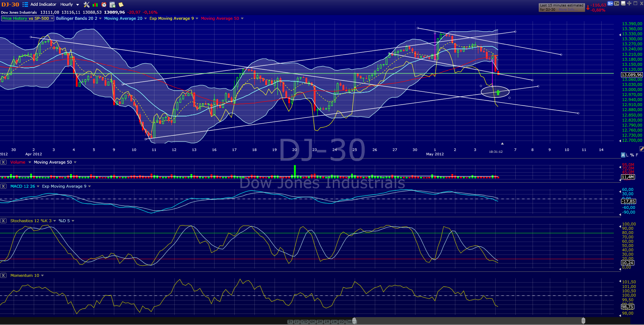Click the 10:31:12 time marker
Viewport: 644px width, 325px height.
pos(496,152)
